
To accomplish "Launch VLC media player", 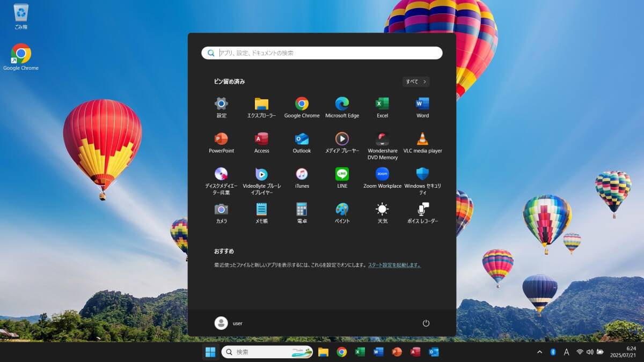I will tap(422, 143).
